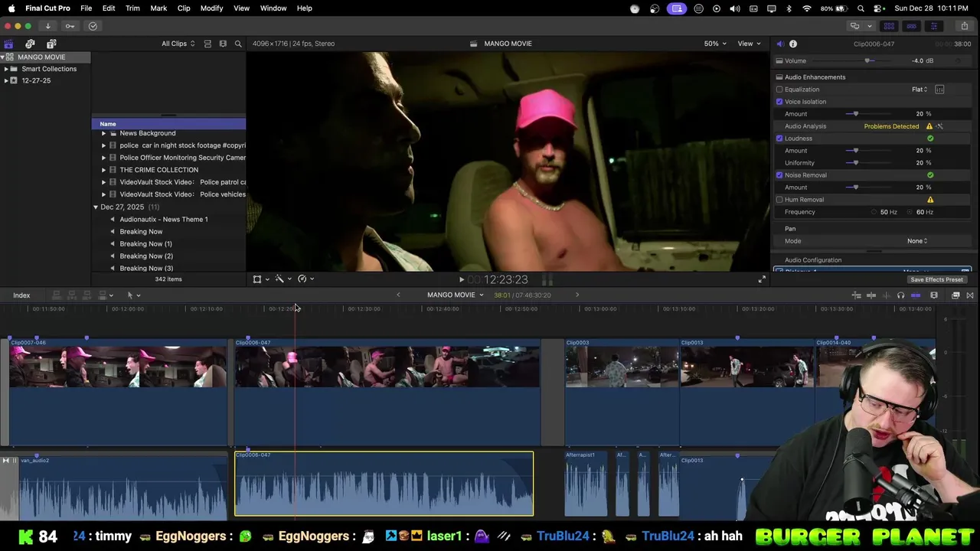Expand the News Background clip row
The image size is (980, 551).
click(103, 133)
